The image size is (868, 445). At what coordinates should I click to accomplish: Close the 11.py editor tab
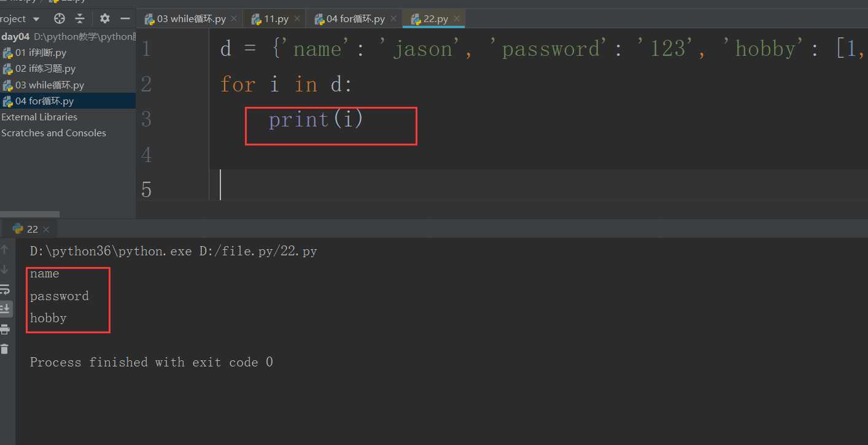296,19
